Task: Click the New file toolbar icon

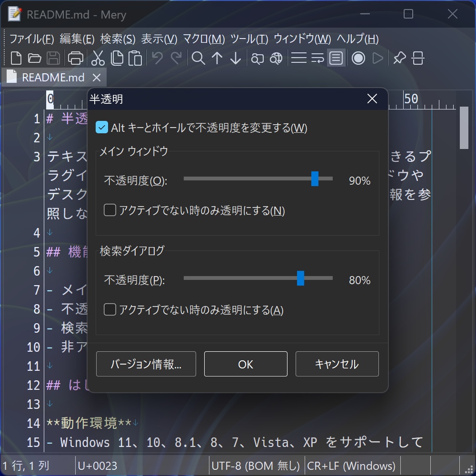Action: pyautogui.click(x=16, y=58)
